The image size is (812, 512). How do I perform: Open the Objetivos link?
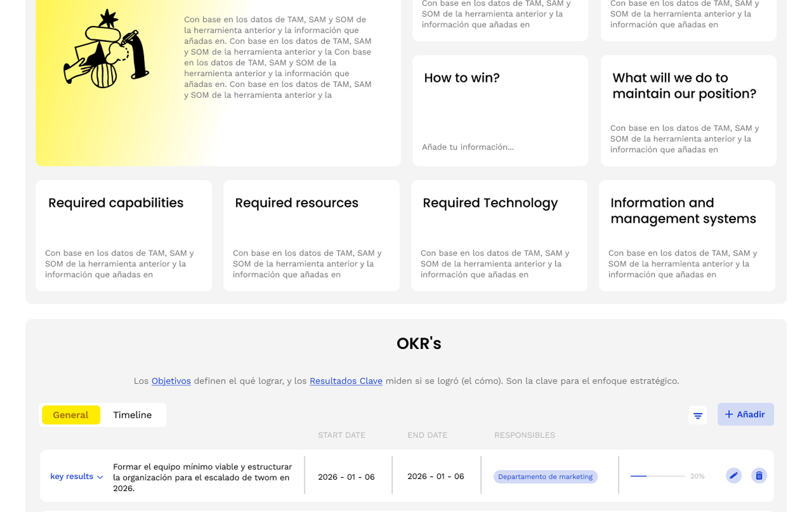pos(171,381)
